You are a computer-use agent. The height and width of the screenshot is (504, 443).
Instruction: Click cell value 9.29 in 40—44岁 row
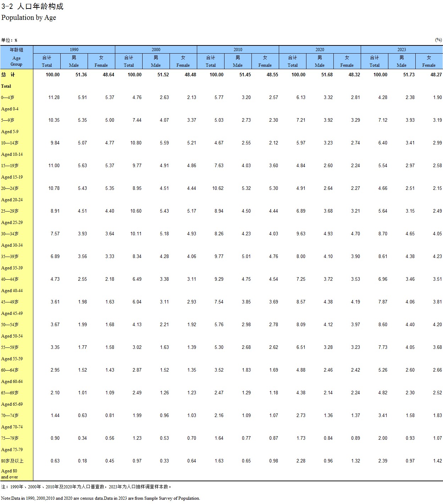pos(219,279)
